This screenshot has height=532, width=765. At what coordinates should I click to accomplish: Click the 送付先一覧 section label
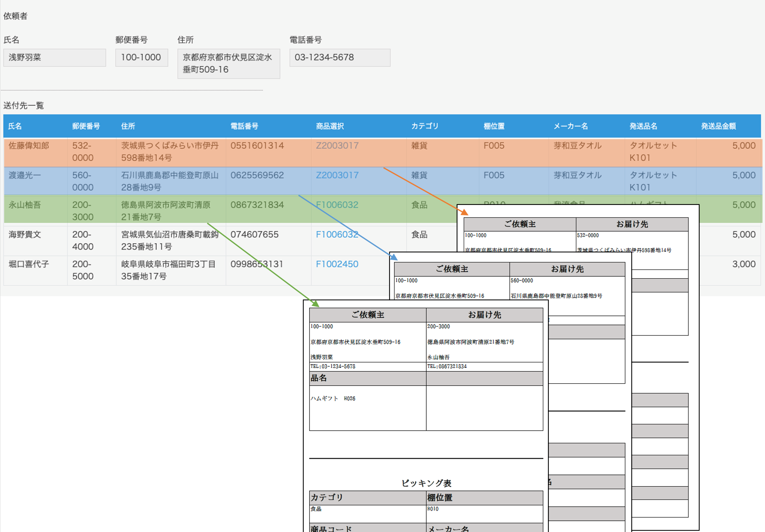24,106
